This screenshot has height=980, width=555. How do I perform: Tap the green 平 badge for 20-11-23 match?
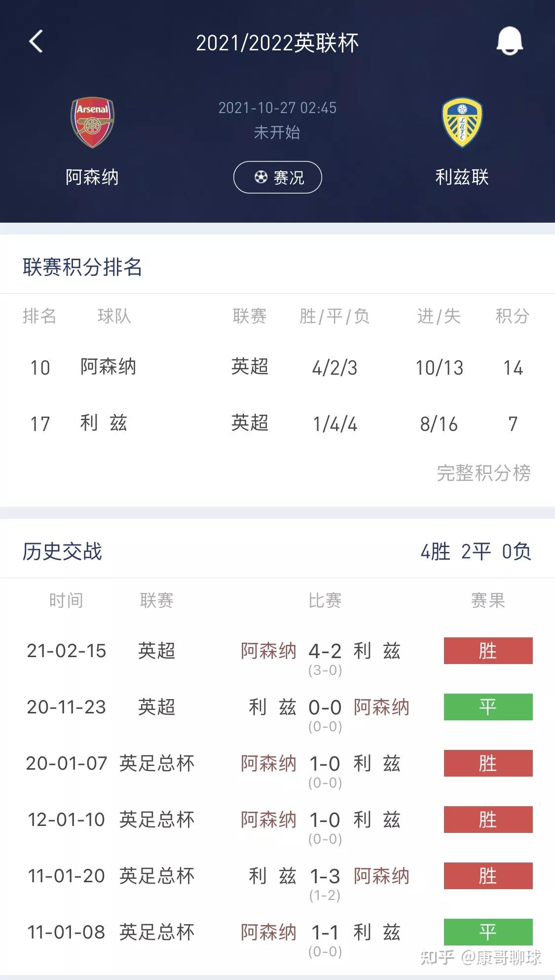tap(487, 707)
